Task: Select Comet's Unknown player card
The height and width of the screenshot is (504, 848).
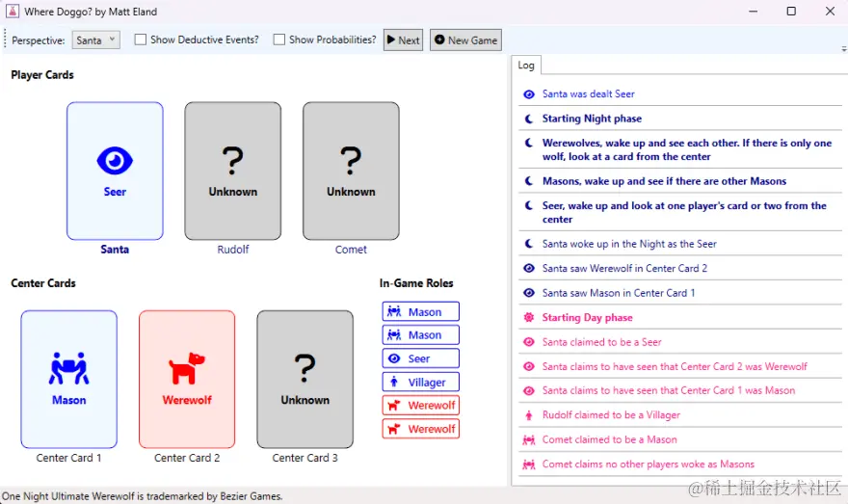Action: click(351, 171)
